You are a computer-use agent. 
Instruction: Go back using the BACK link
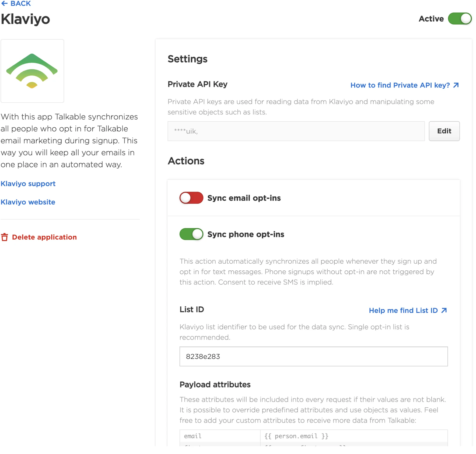click(16, 4)
